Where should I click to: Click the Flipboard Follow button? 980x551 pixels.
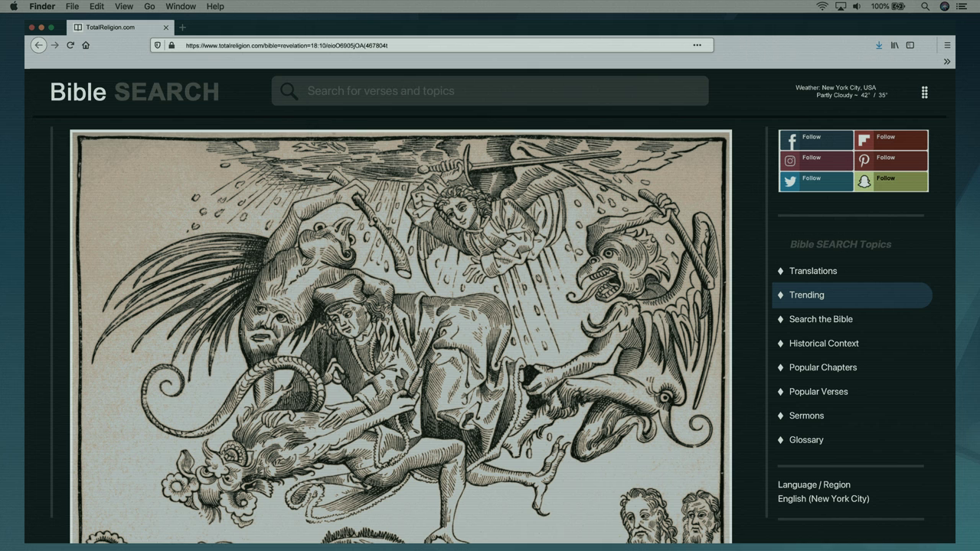890,140
